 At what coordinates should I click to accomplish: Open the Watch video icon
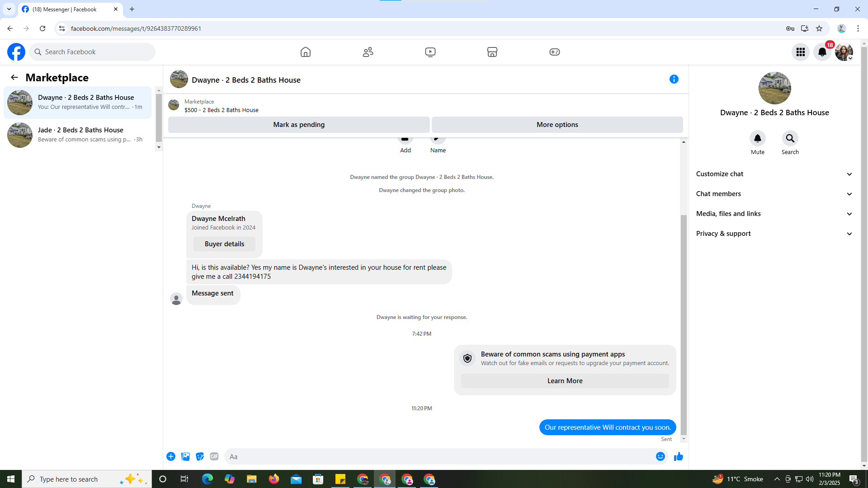coord(430,52)
